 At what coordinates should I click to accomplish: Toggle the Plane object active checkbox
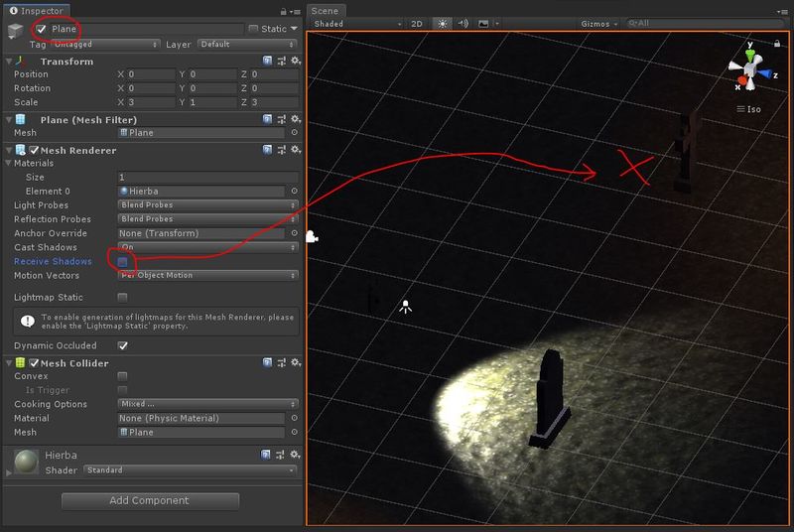click(41, 29)
